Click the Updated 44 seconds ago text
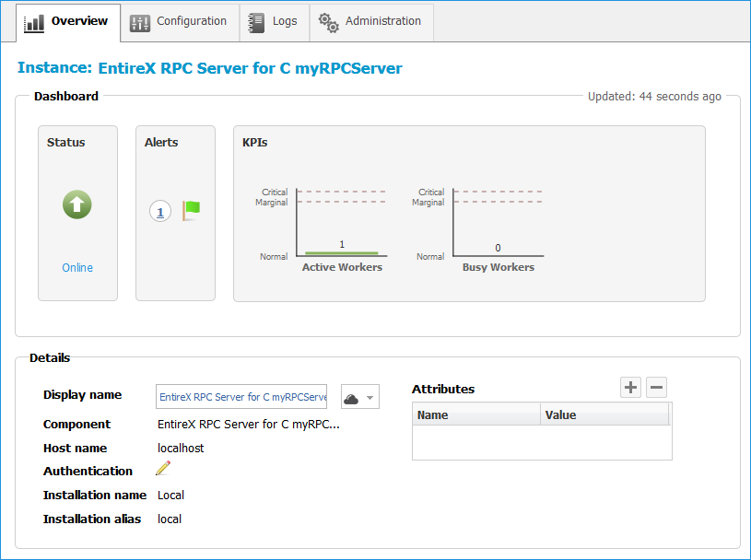This screenshot has width=751, height=560. [654, 96]
